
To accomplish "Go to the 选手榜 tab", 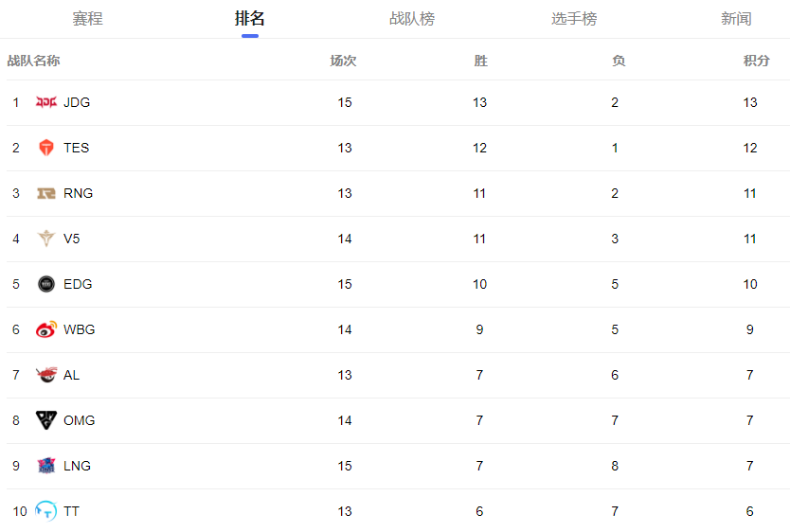I will coord(574,19).
